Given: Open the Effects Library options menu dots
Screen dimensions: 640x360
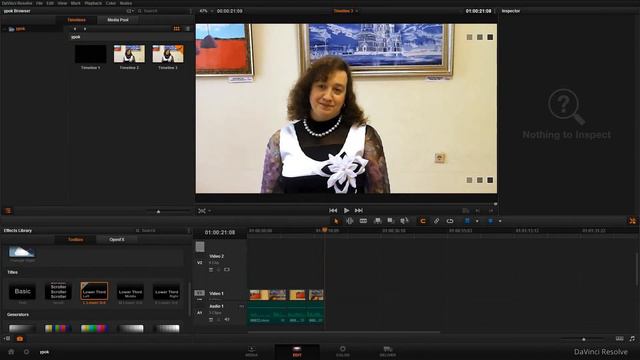Looking at the screenshot, I should [189, 231].
